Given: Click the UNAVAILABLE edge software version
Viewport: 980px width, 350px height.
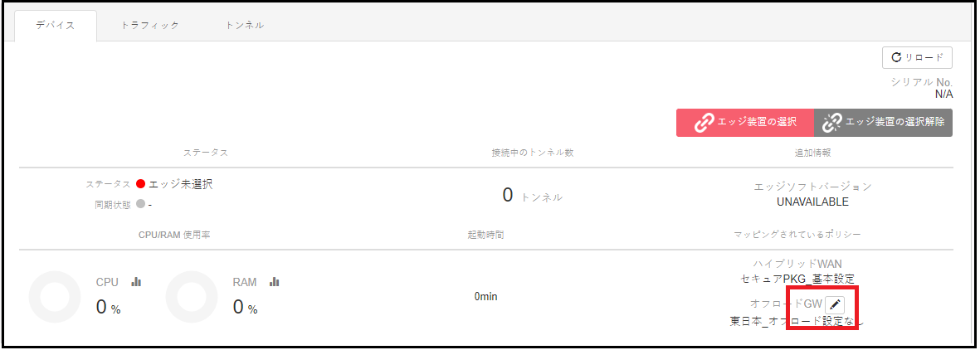Looking at the screenshot, I should click(x=812, y=202).
